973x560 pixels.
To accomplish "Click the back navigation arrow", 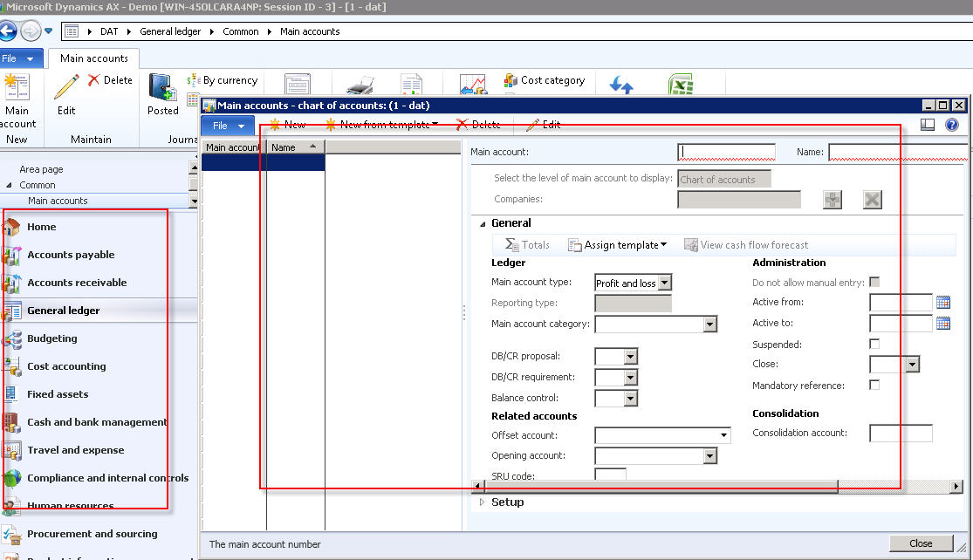I will click(x=8, y=31).
